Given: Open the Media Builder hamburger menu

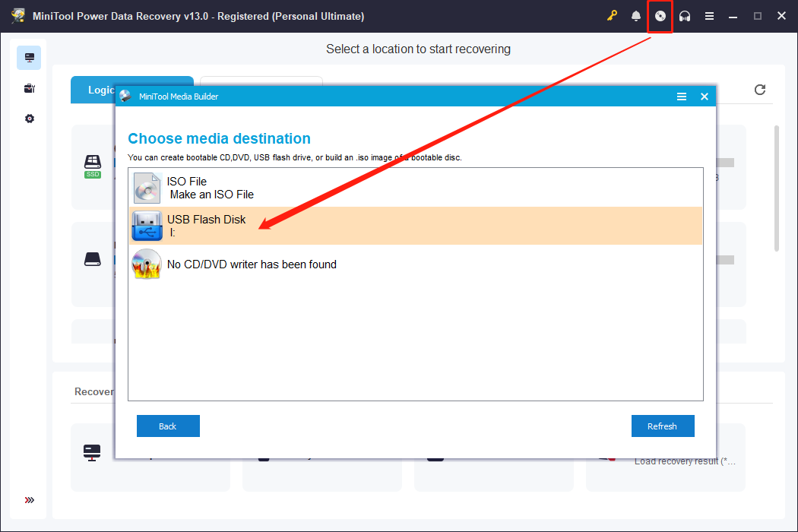Looking at the screenshot, I should 682,97.
